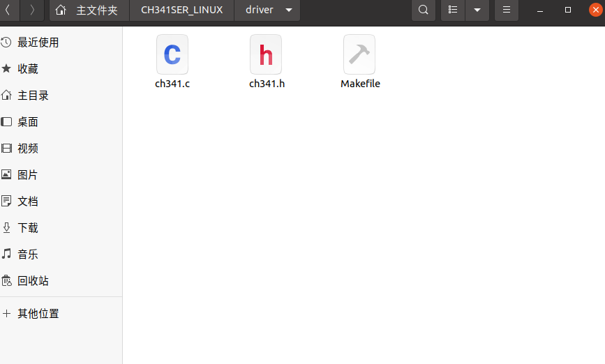Open 收藏 starred items in sidebar
This screenshot has width=605, height=364.
[x=61, y=69]
